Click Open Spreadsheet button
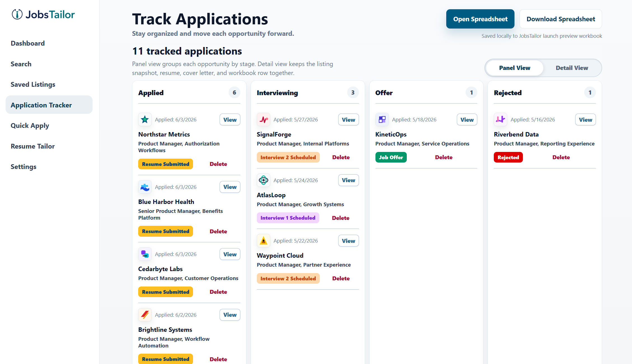Image resolution: width=632 pixels, height=364 pixels. [x=480, y=19]
